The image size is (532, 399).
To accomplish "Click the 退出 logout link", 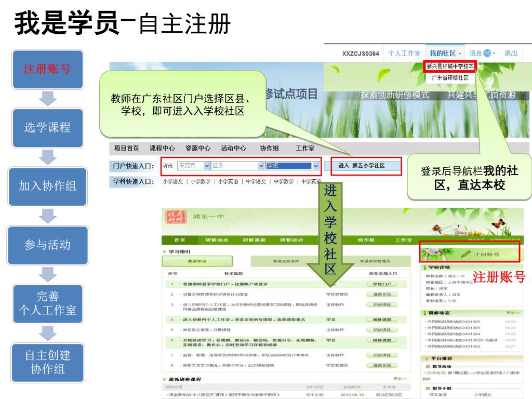I will tap(511, 53).
